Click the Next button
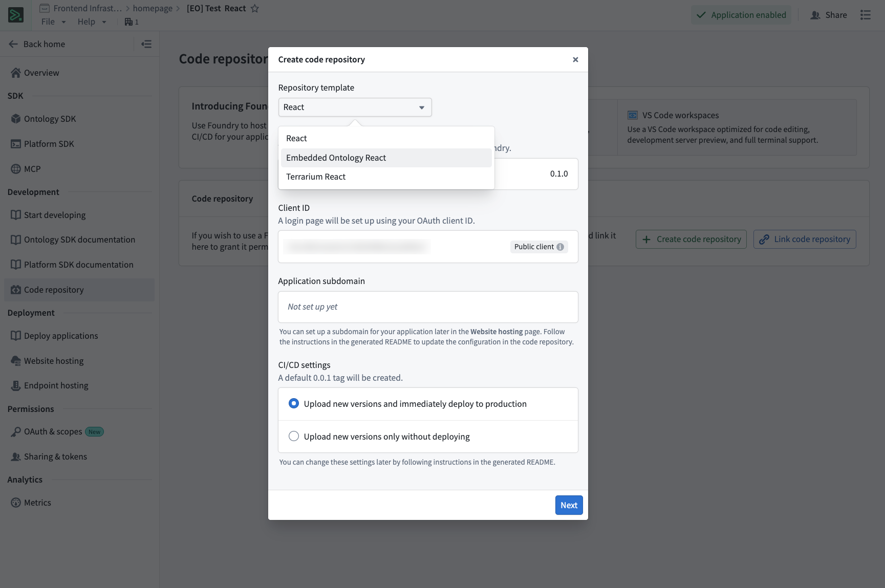The width and height of the screenshot is (885, 588). (x=569, y=505)
